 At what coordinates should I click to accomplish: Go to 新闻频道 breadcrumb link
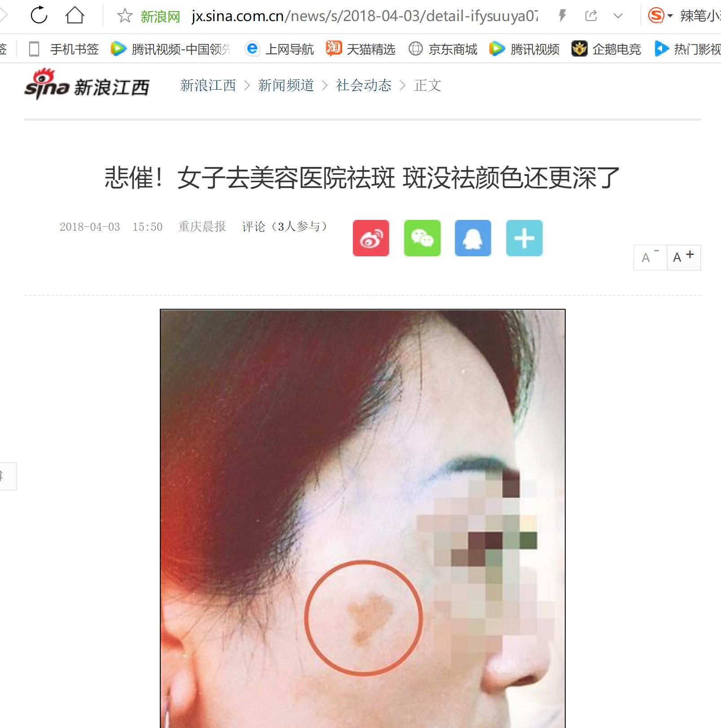tap(286, 85)
